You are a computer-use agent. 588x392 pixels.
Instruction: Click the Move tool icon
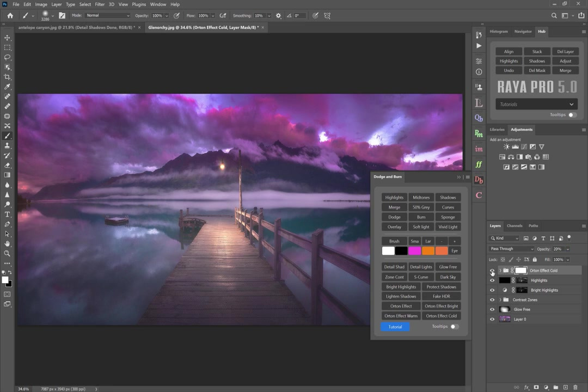(x=7, y=38)
